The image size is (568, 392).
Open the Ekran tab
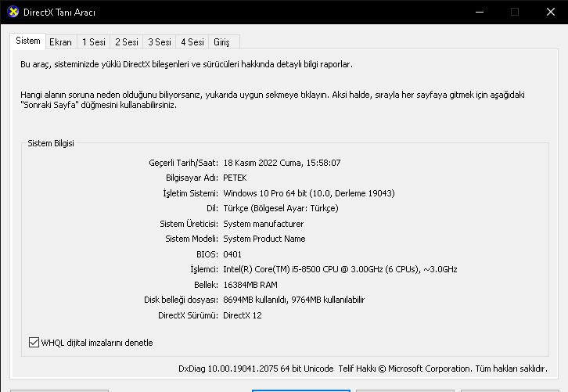pos(60,42)
